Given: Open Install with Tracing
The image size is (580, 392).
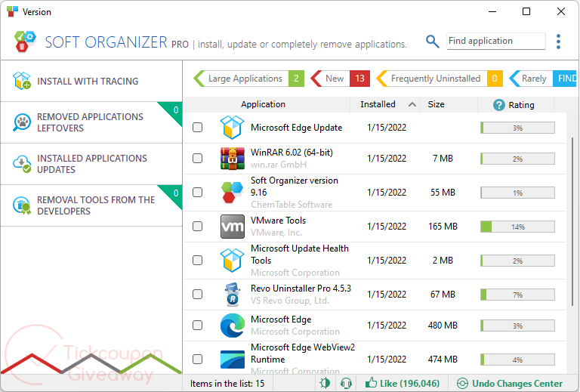Looking at the screenshot, I should click(91, 81).
